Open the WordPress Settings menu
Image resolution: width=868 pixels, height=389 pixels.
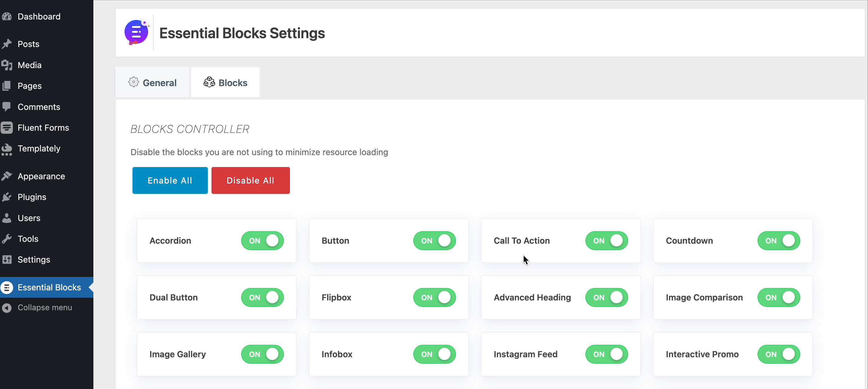46,260
